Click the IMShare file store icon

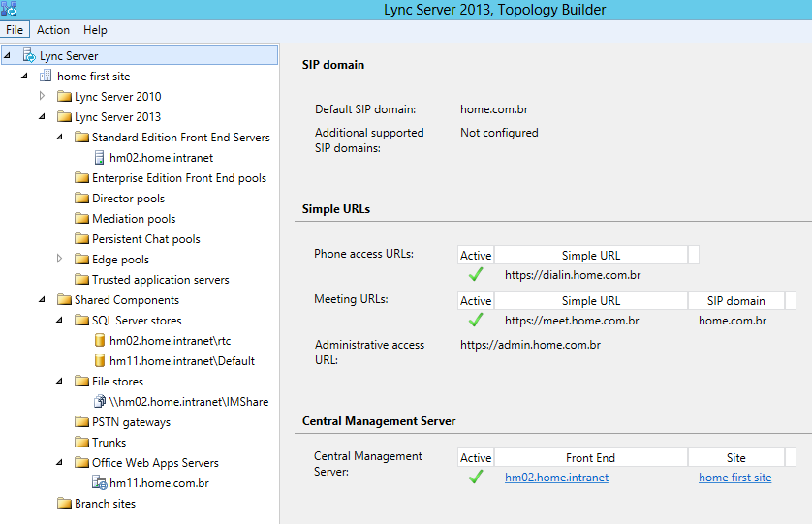[99, 402]
